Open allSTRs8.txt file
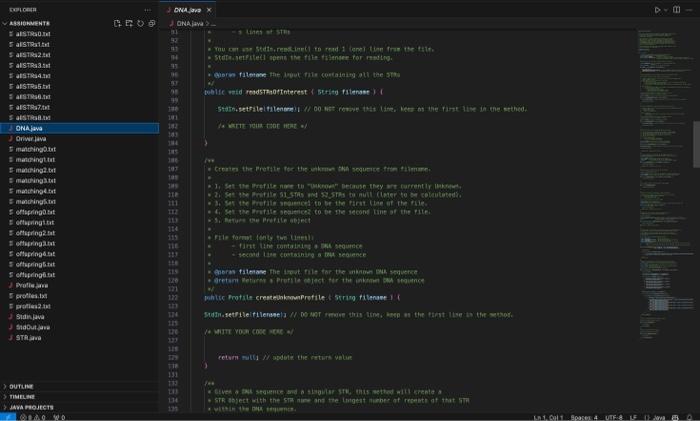700x421 pixels. point(33,117)
